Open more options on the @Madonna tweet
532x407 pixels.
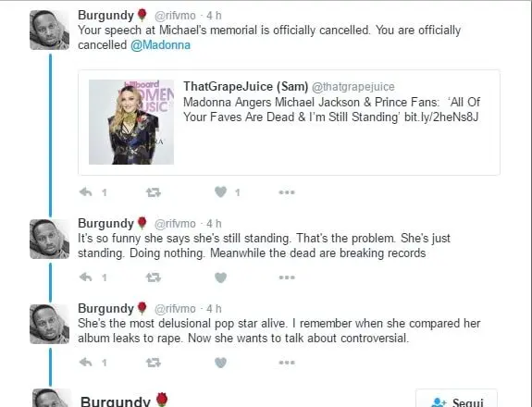[x=287, y=192]
